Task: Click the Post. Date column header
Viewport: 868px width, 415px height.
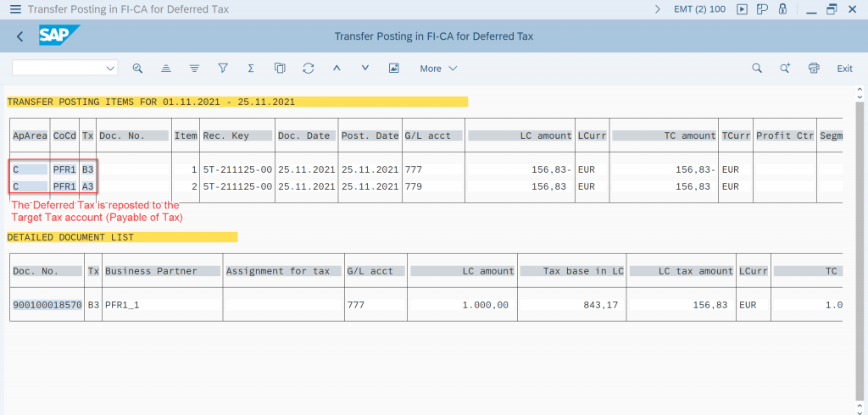Action: pos(370,136)
